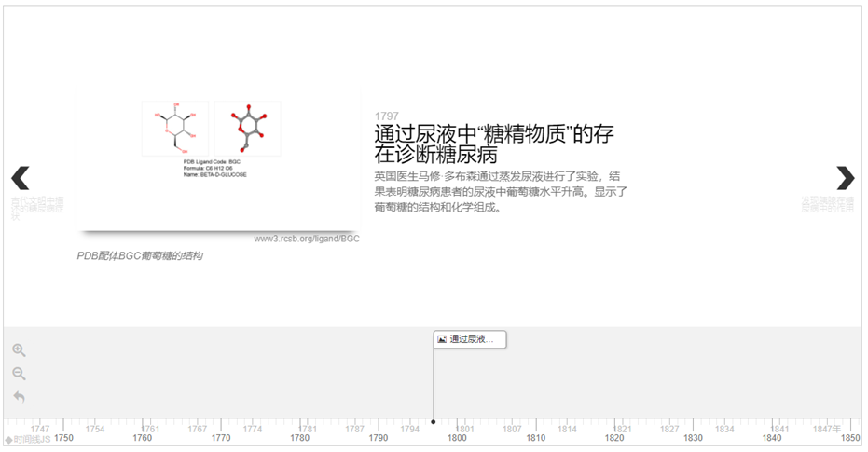The height and width of the screenshot is (452, 868).
Task: Click the description paragraph starting 英国医生马修
Action: (x=501, y=192)
